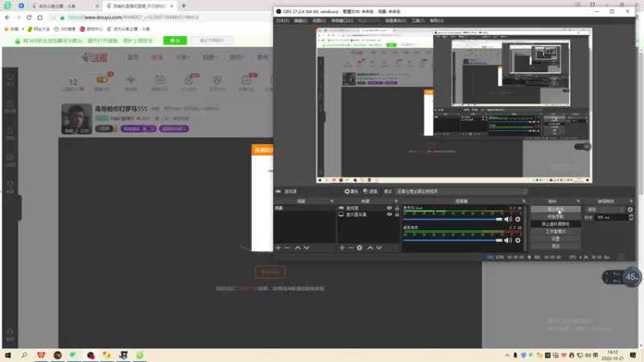Open the filters button on source toolbar
This screenshot has width=644, height=362.
pyautogui.click(x=370, y=191)
